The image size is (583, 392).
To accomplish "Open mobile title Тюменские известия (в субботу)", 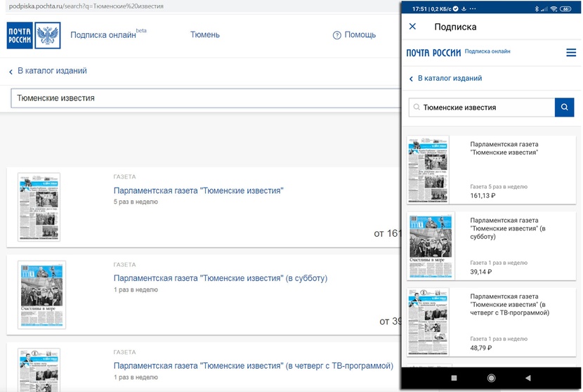I will pos(508,228).
